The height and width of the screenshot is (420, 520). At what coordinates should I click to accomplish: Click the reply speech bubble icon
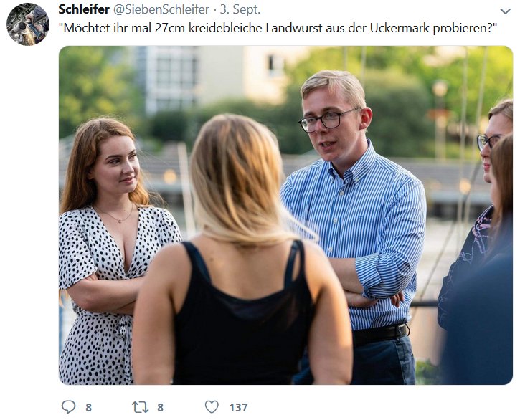68,406
